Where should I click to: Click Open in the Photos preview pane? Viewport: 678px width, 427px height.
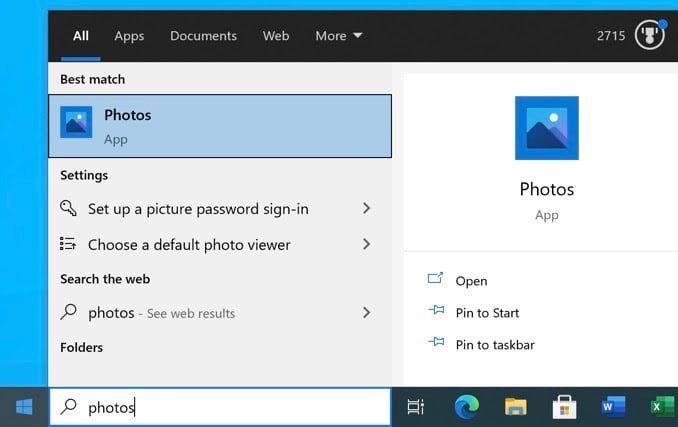coord(470,281)
